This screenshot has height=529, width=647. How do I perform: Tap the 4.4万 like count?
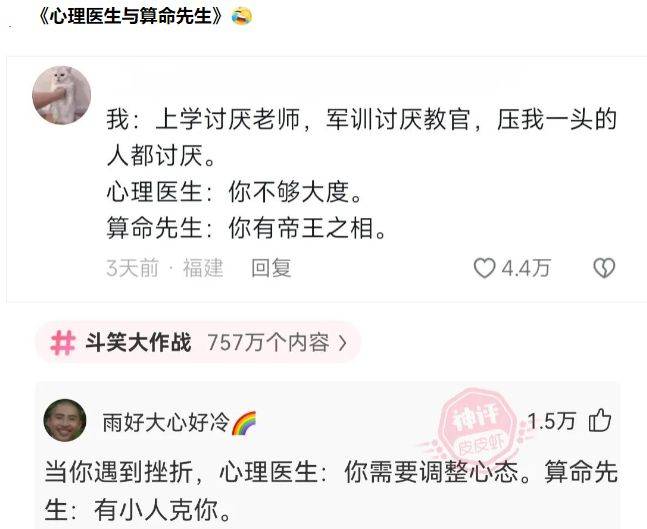coord(526,268)
